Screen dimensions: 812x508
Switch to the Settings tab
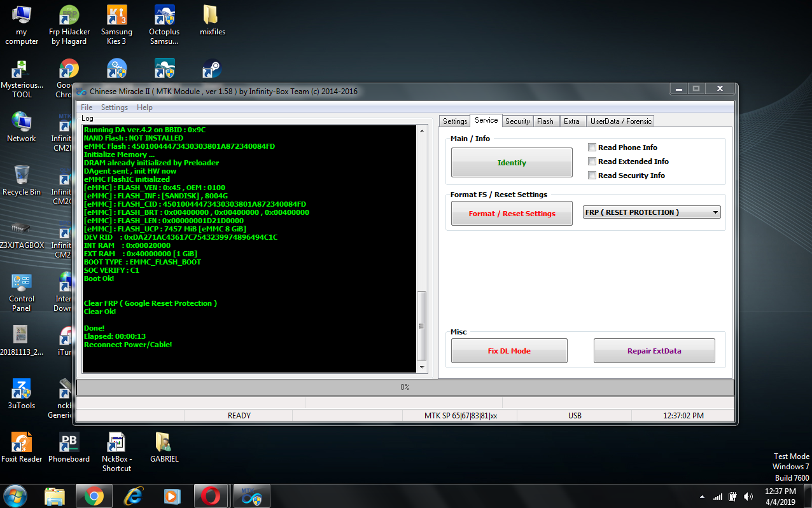pyautogui.click(x=455, y=121)
